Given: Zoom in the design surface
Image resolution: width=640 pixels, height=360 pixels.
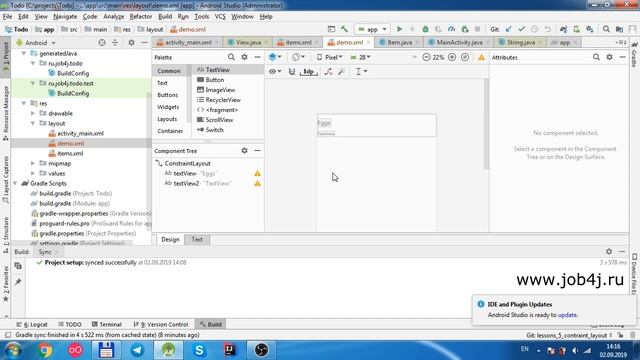Looking at the screenshot, I should (452, 58).
